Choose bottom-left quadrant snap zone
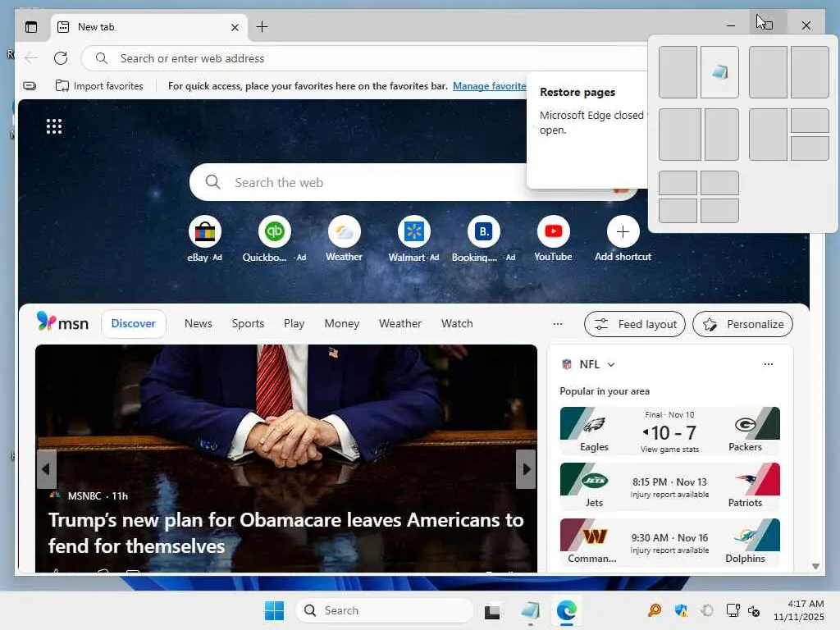The image size is (840, 630). tap(678, 211)
